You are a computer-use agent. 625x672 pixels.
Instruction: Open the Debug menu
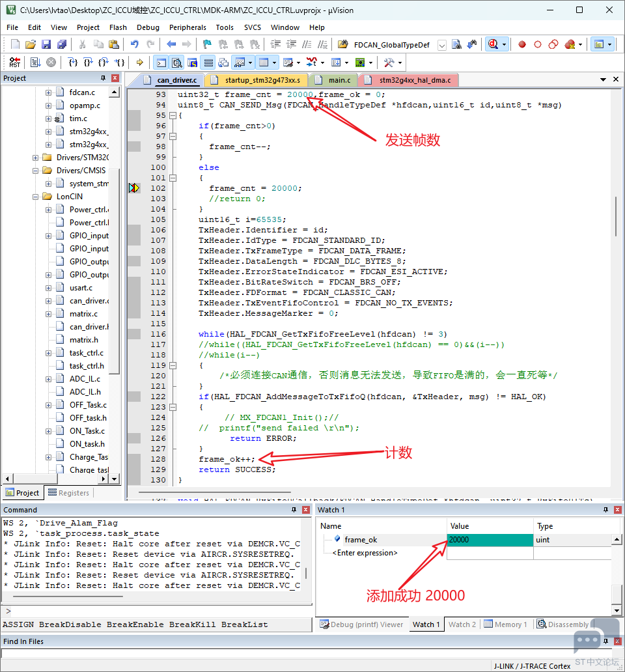point(148,27)
